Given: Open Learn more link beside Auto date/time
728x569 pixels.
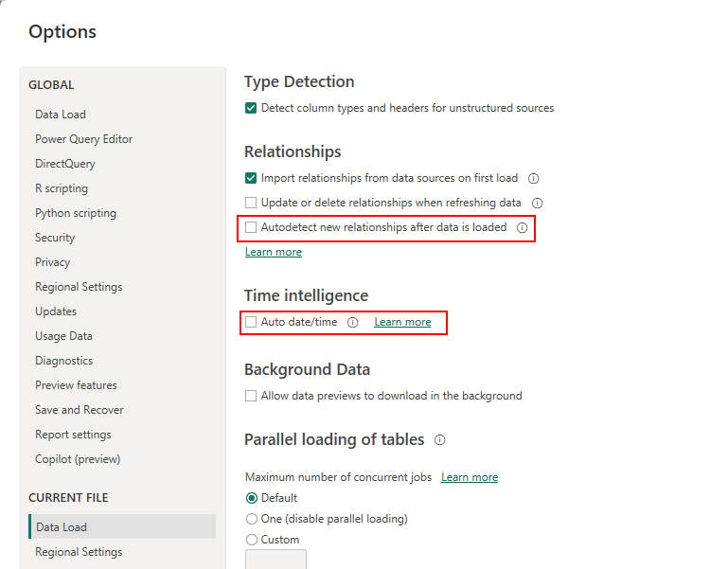Looking at the screenshot, I should point(402,322).
